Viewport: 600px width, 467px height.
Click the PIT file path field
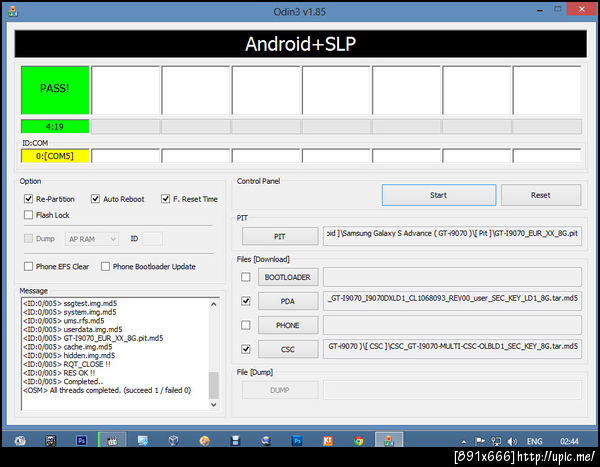click(452, 235)
